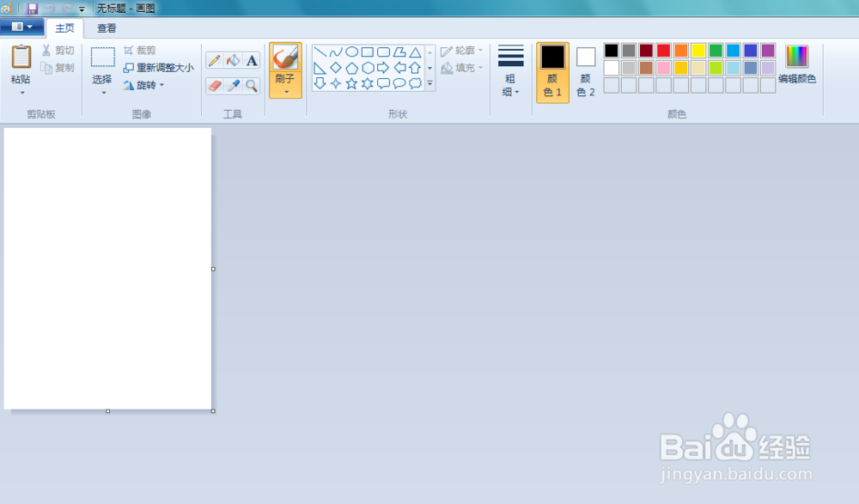Pick the green palette swatch
This screenshot has height=504, width=859.
(716, 51)
